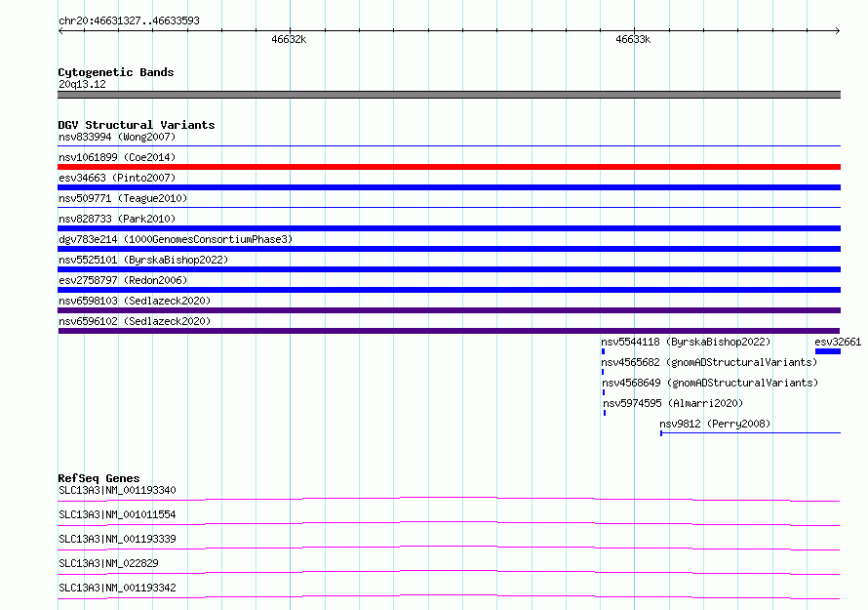This screenshot has width=868, height=610.
Task: Open transcript SLC13A3|NM_001011554
Action: 117,514
